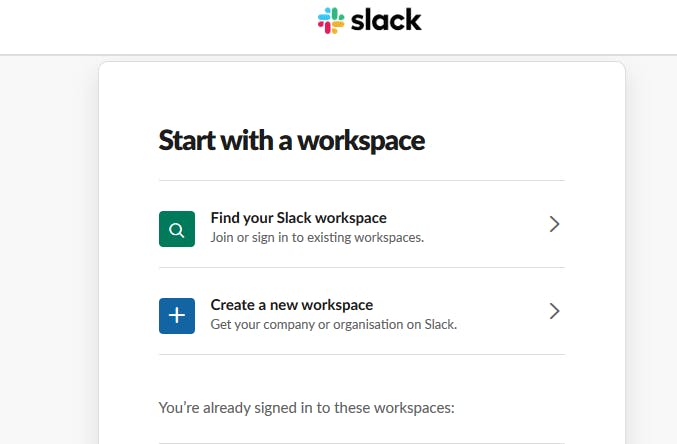Viewport: 677px width, 444px height.
Task: Click the "You're already signed in" text
Action: click(x=307, y=407)
